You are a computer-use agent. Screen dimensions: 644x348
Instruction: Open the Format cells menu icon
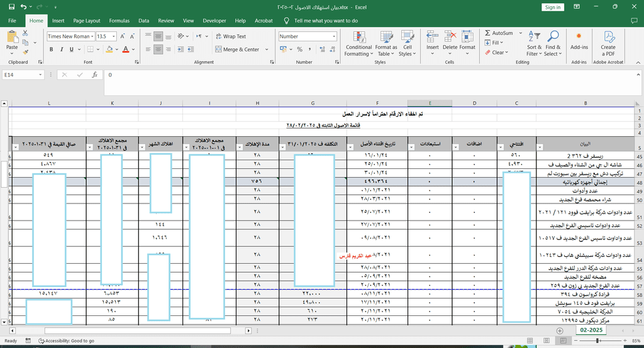467,36
